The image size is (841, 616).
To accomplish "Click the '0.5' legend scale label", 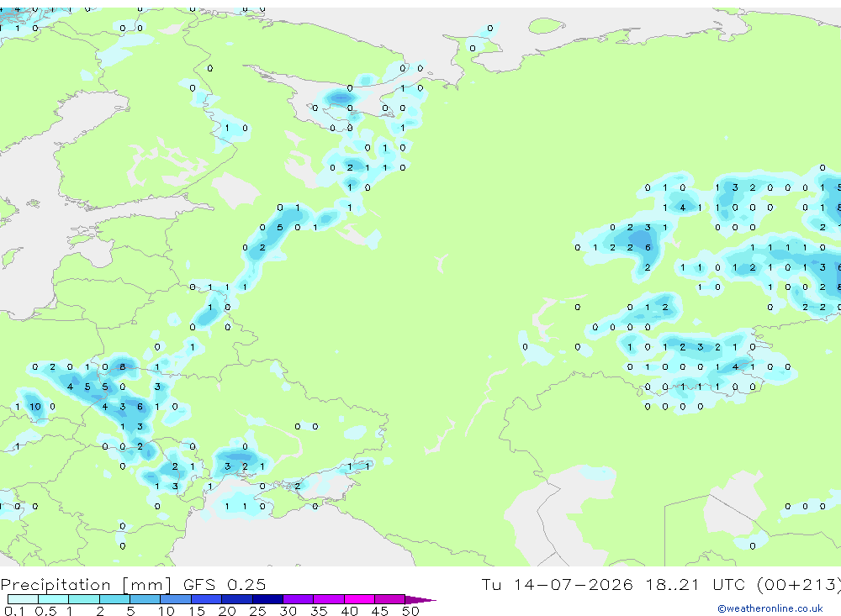I will click(45, 611).
